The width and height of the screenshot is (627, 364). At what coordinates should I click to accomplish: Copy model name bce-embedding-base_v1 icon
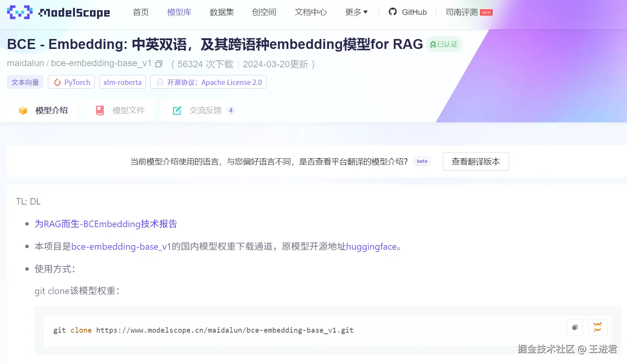point(159,64)
